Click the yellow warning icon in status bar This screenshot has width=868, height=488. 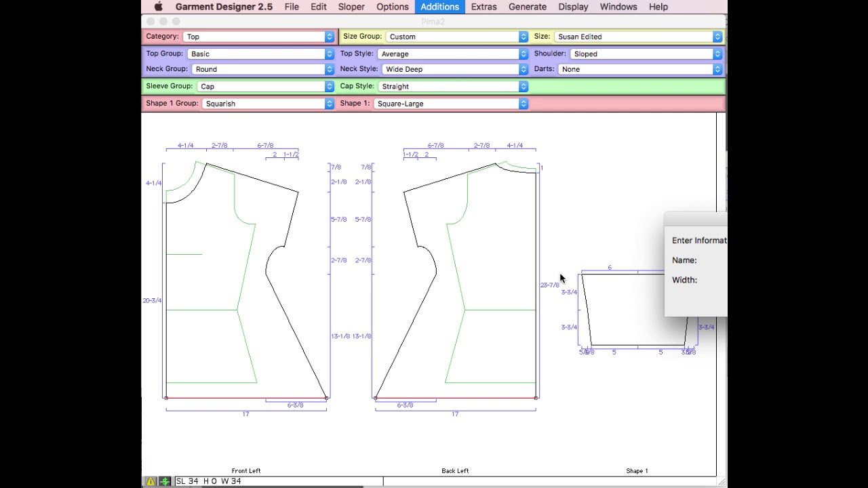coord(151,481)
